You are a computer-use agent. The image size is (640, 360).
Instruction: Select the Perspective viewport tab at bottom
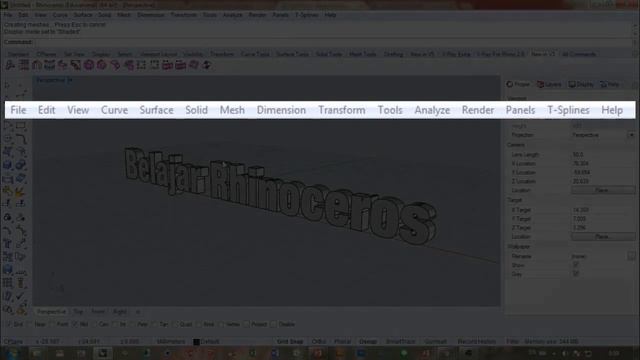pyautogui.click(x=51, y=311)
